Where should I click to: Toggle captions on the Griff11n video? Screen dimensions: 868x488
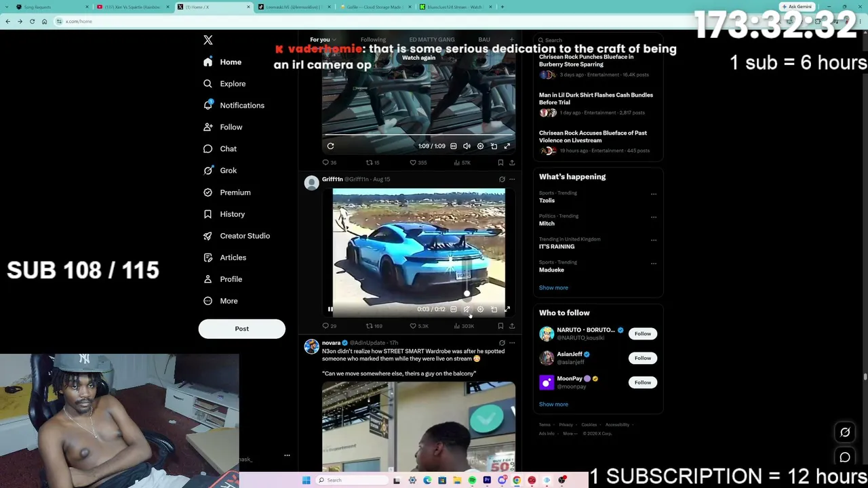point(454,309)
